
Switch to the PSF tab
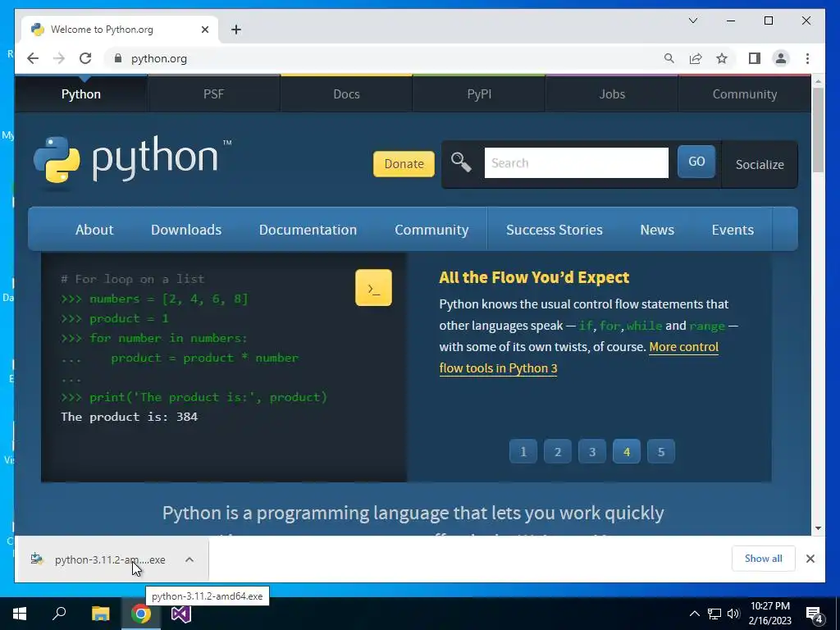click(214, 94)
